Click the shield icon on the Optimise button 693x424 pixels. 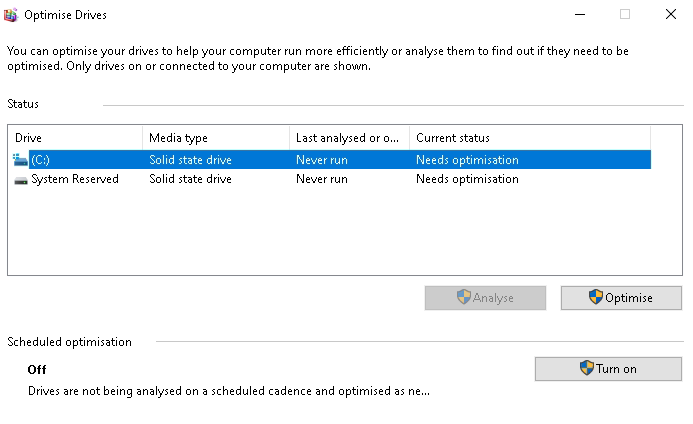(x=596, y=298)
